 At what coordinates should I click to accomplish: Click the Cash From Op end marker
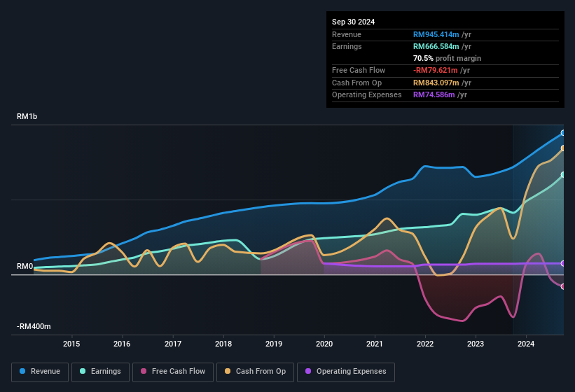tap(563, 148)
